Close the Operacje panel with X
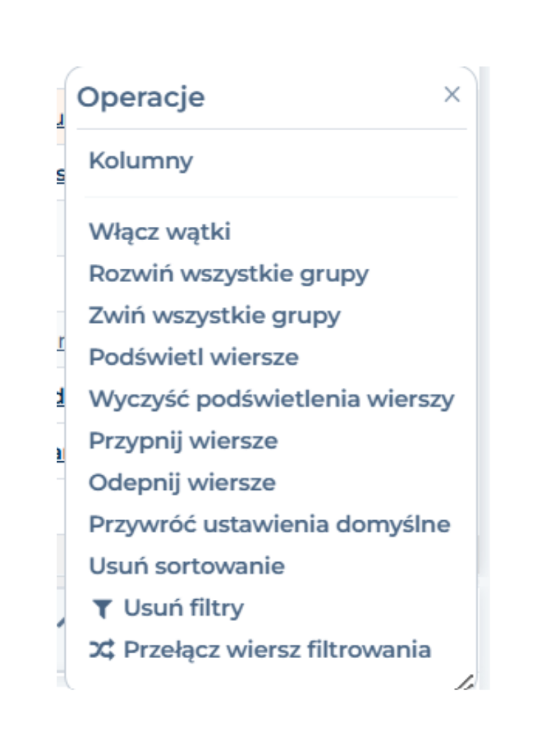 point(452,94)
